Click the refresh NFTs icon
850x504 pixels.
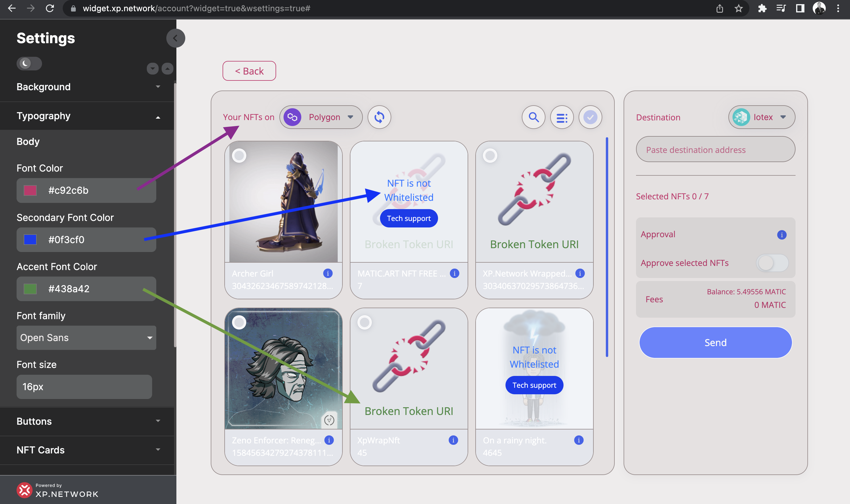point(379,117)
